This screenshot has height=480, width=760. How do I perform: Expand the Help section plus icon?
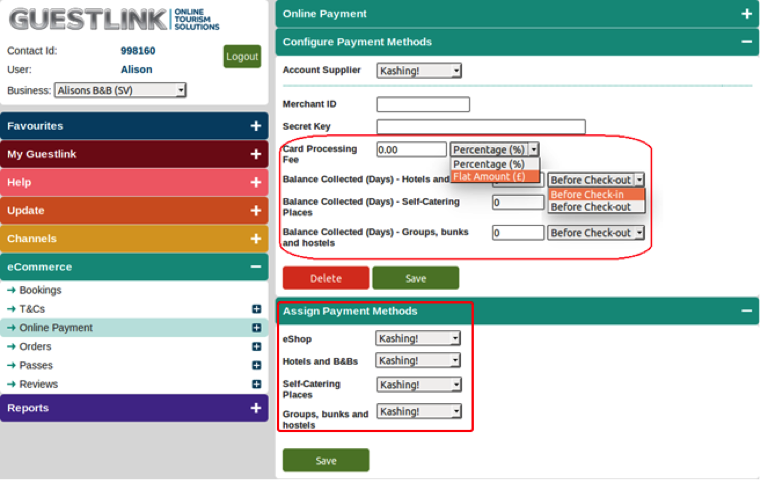[255, 182]
